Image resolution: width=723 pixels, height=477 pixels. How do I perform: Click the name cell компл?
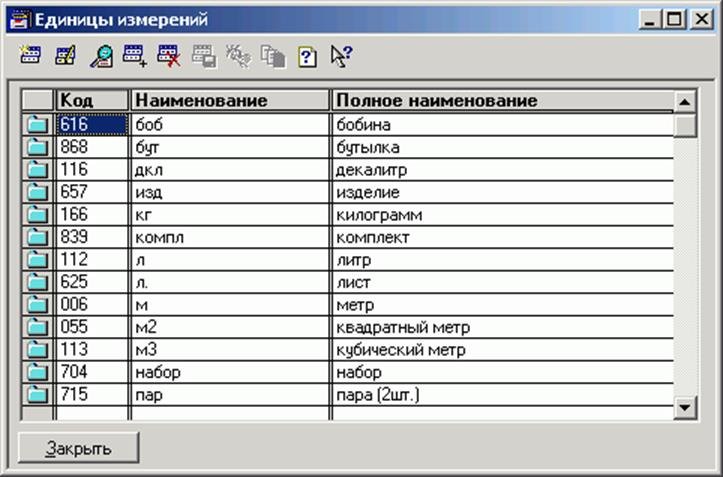[x=230, y=237]
